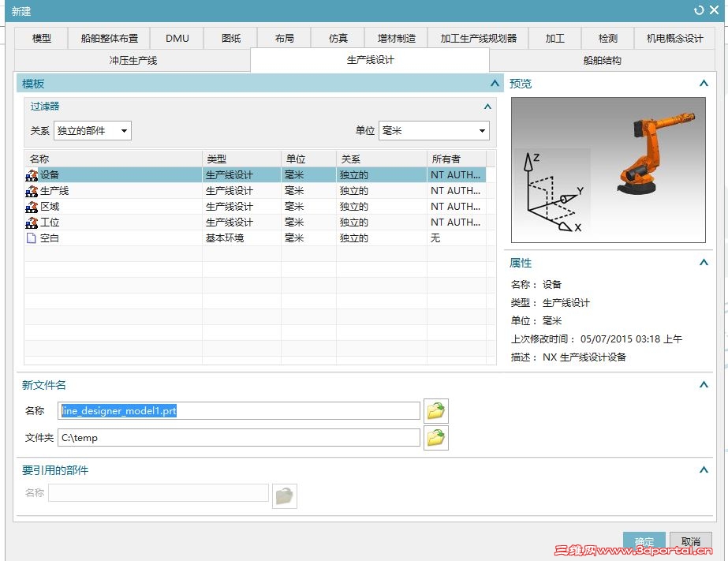This screenshot has height=561, width=728.
Task: Switch to the 加工 tab
Action: point(554,38)
